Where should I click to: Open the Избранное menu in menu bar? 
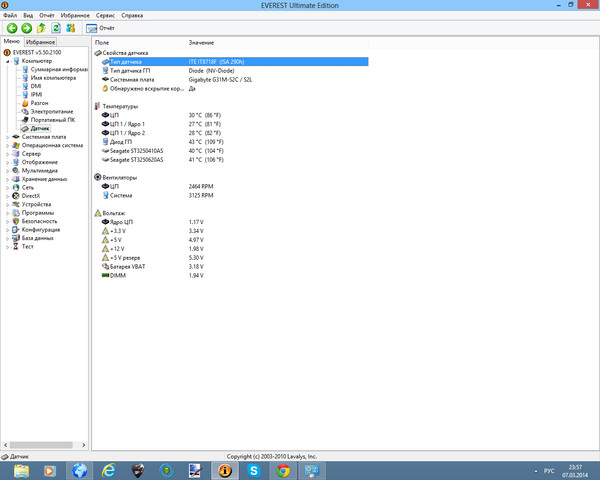tap(75, 15)
